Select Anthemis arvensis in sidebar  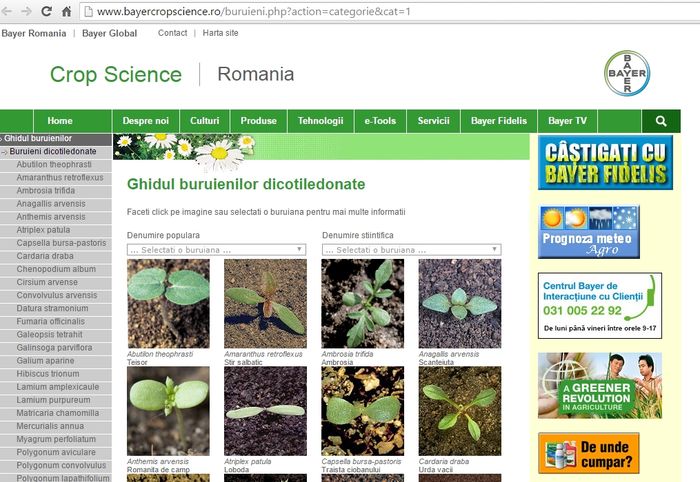(x=56, y=217)
